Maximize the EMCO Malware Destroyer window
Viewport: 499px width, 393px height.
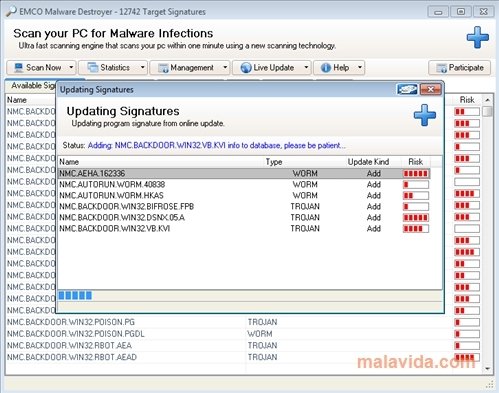pyautogui.click(x=461, y=12)
